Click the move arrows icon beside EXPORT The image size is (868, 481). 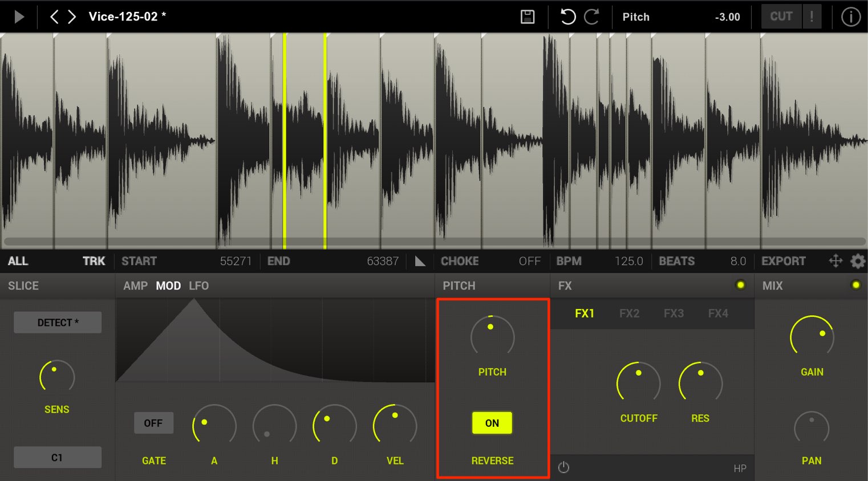(x=835, y=261)
